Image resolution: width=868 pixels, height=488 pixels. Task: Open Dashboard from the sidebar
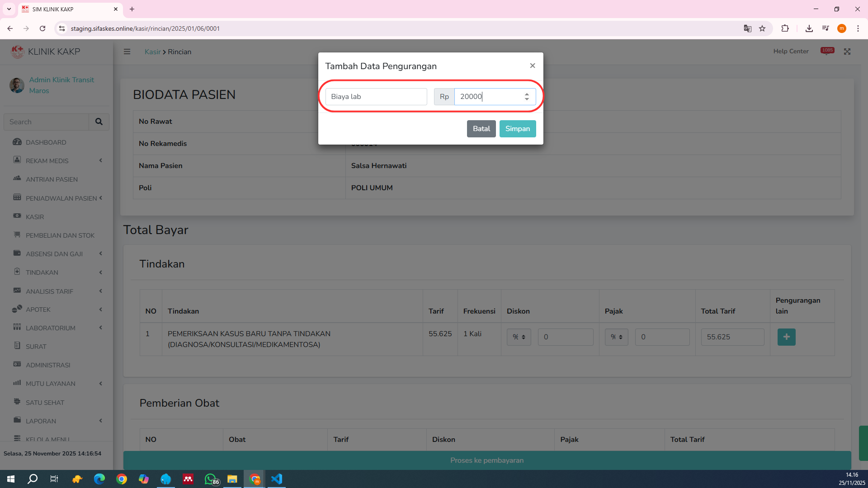pyautogui.click(x=46, y=142)
